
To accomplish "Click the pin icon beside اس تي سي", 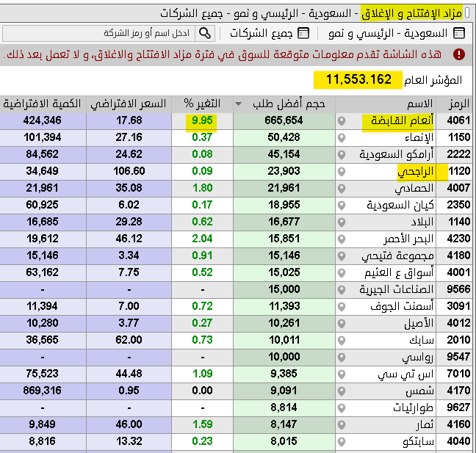I will [342, 374].
